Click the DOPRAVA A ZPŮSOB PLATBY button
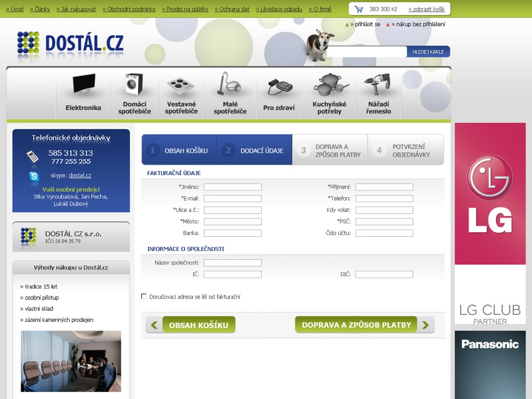Viewport: 532px width, 399px height. point(356,325)
